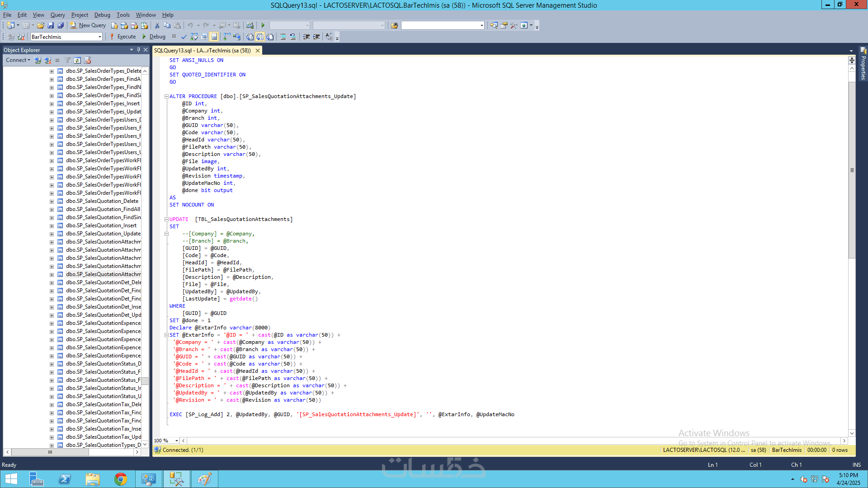Screen dimensions: 868x488
Task: Toggle Include Actual Execution Plan
Action: 226,37
